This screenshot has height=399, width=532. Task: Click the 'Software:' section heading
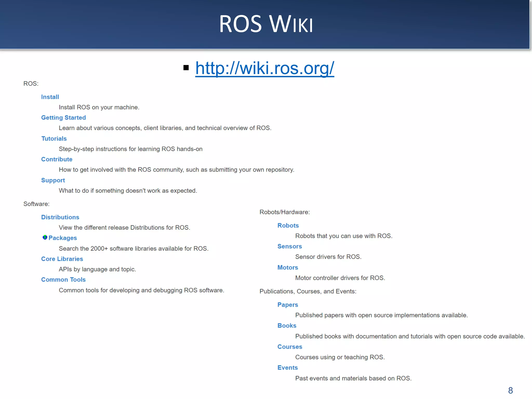pos(36,204)
